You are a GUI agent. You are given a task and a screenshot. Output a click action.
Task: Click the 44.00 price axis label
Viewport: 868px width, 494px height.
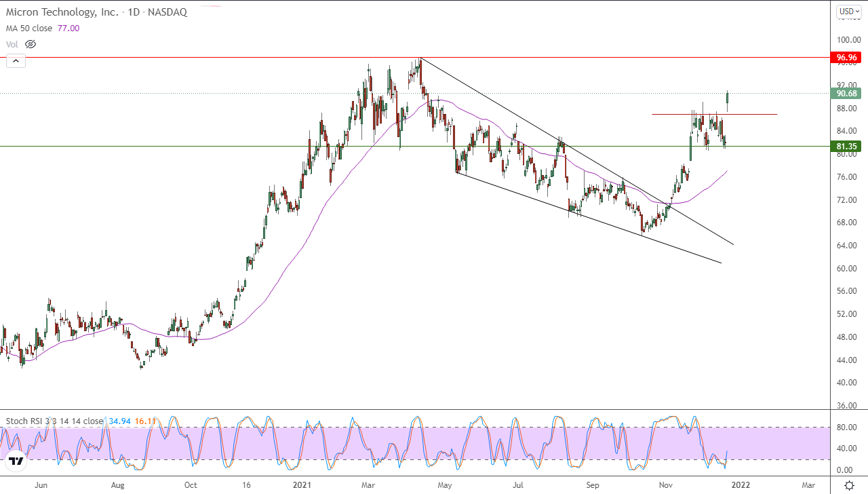[x=847, y=360]
